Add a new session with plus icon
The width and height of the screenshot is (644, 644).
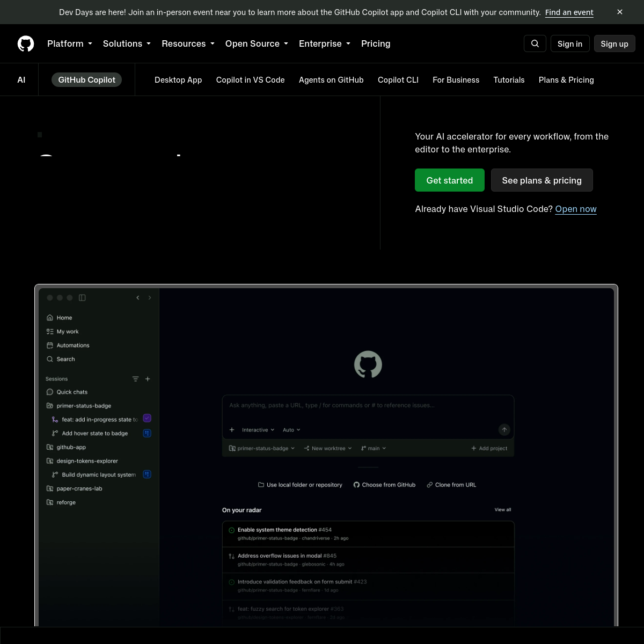click(x=148, y=379)
